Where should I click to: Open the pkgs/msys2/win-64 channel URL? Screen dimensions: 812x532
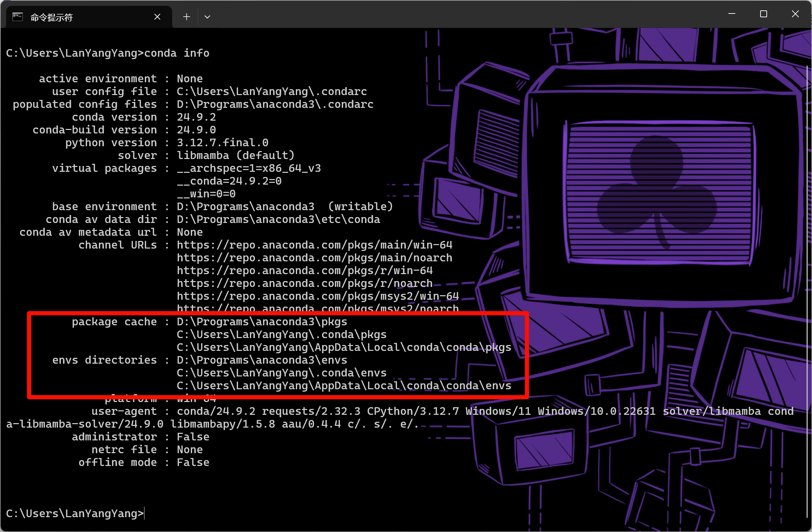pyautogui.click(x=318, y=296)
